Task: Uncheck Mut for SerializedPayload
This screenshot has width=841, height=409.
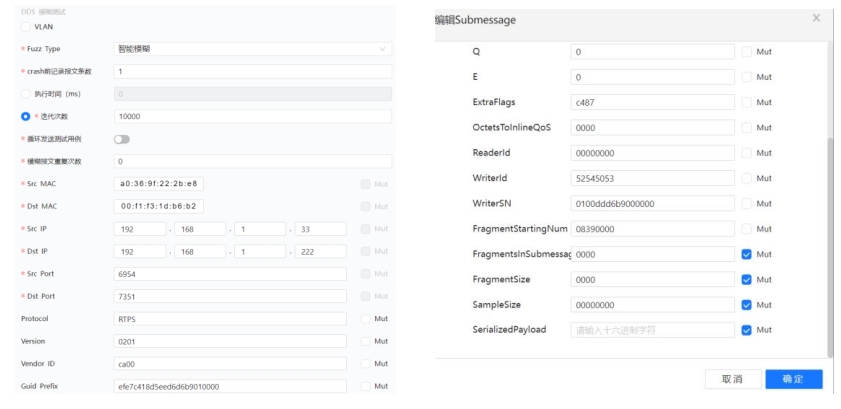Action: pos(747,329)
